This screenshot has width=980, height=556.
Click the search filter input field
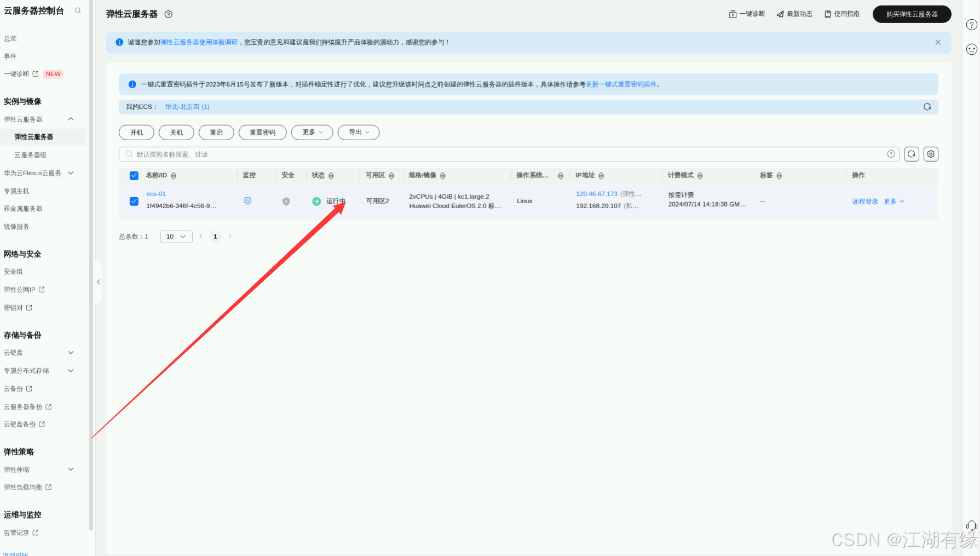tap(509, 154)
